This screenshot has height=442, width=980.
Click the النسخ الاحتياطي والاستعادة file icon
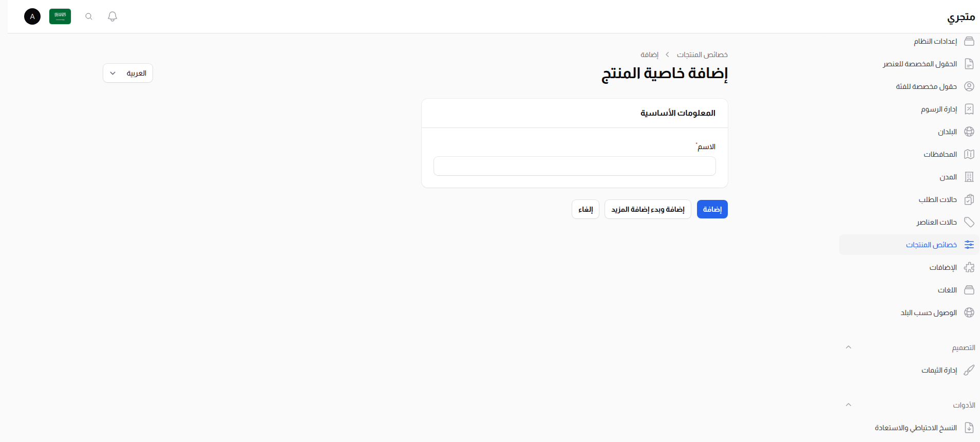[969, 428]
